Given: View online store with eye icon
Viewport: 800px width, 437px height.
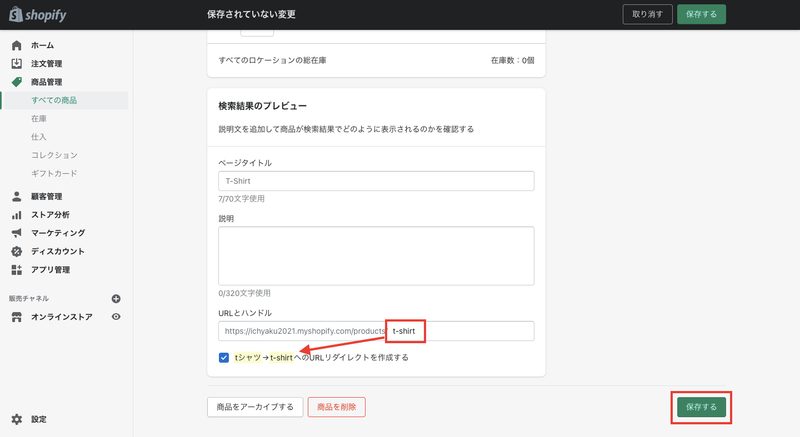Looking at the screenshot, I should (x=116, y=317).
